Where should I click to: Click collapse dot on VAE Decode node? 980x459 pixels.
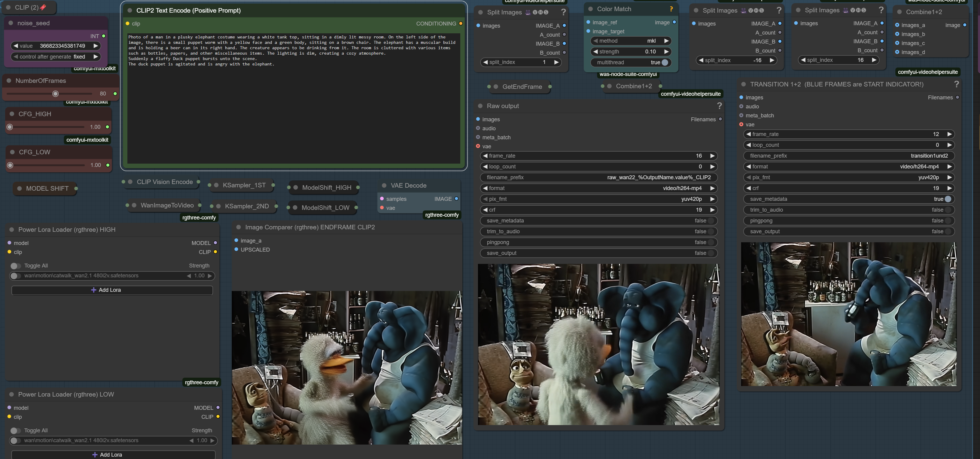384,186
